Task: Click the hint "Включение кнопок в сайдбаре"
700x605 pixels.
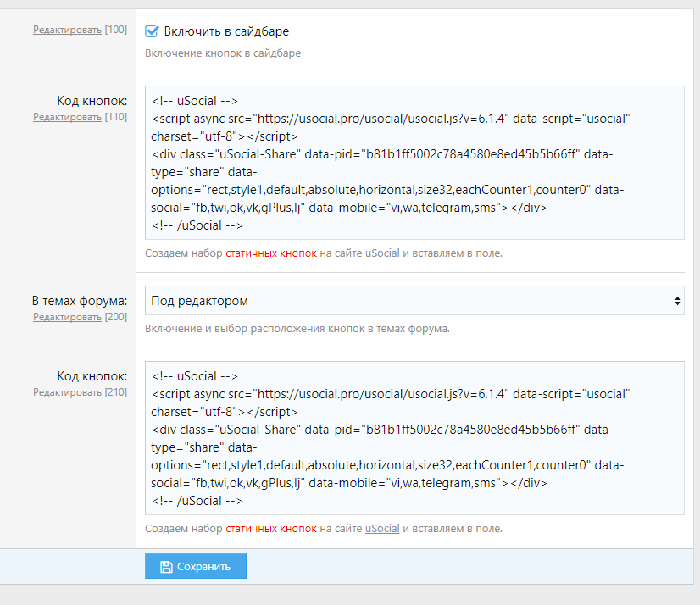Action: click(223, 53)
